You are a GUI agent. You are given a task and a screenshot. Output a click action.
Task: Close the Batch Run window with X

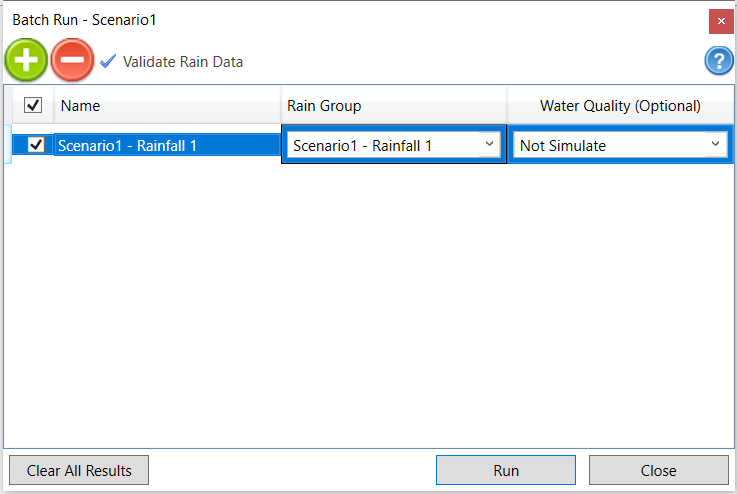[x=721, y=20]
